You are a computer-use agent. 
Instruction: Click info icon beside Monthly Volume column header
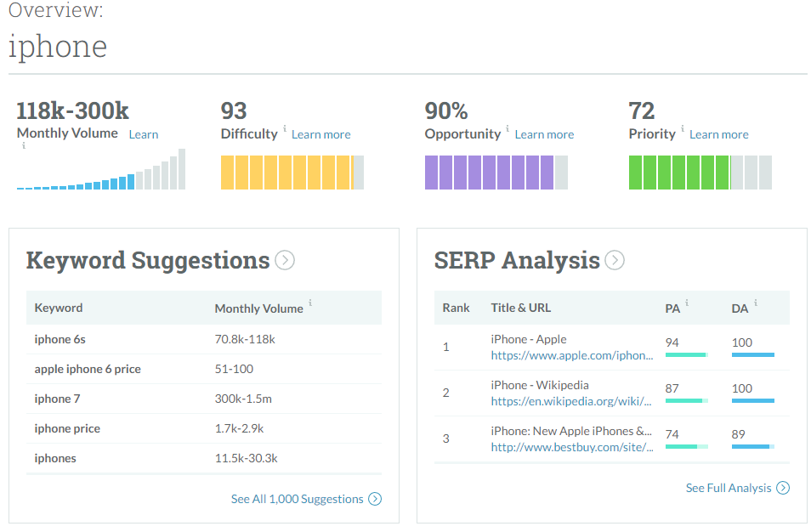[x=310, y=303]
